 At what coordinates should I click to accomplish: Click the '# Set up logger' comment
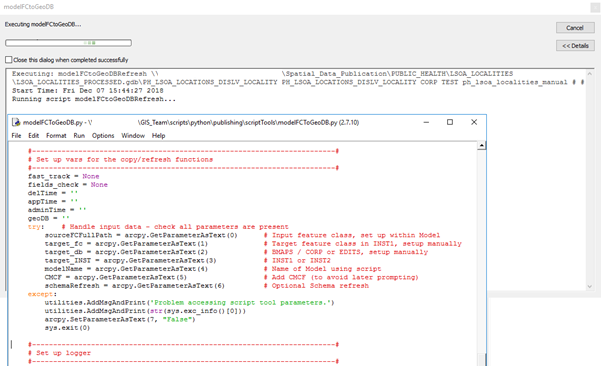pyautogui.click(x=59, y=353)
